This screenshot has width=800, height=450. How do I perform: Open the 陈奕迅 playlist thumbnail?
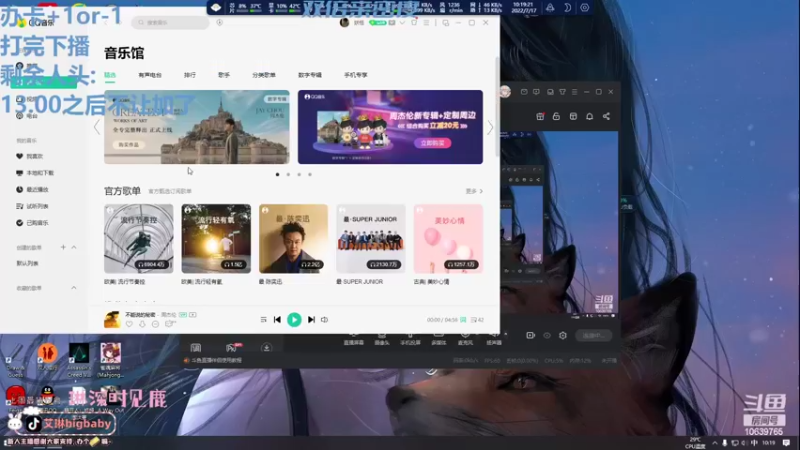[293, 239]
